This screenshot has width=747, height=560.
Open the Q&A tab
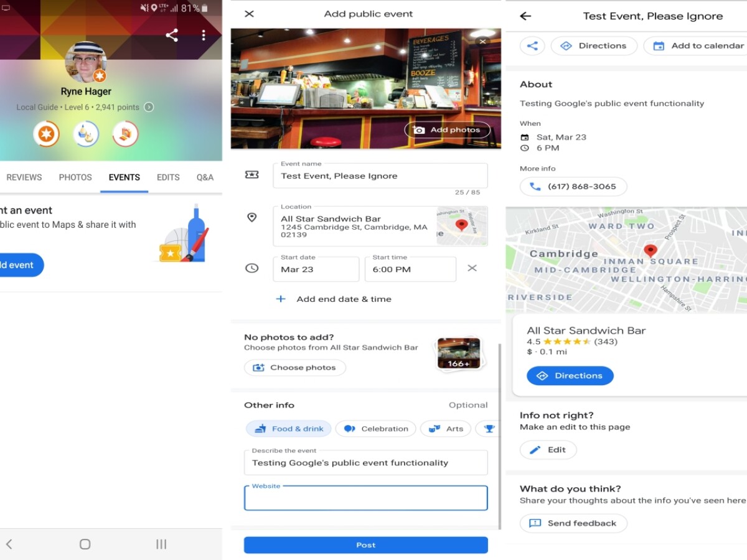[x=205, y=177]
